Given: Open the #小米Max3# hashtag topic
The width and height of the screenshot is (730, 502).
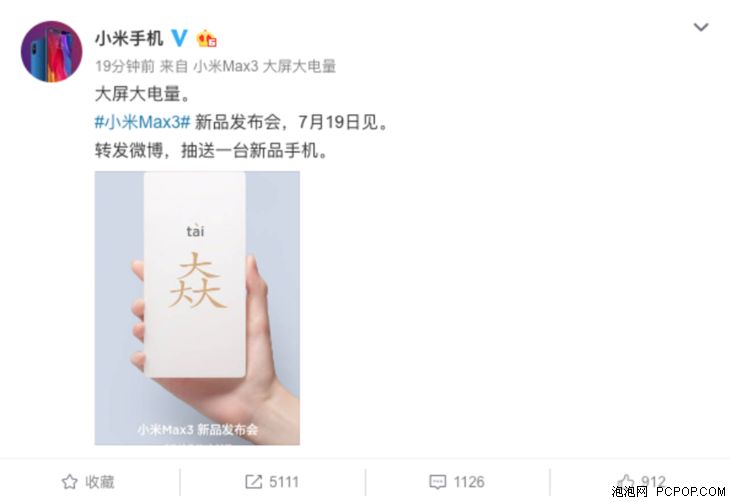Looking at the screenshot, I should (x=142, y=122).
